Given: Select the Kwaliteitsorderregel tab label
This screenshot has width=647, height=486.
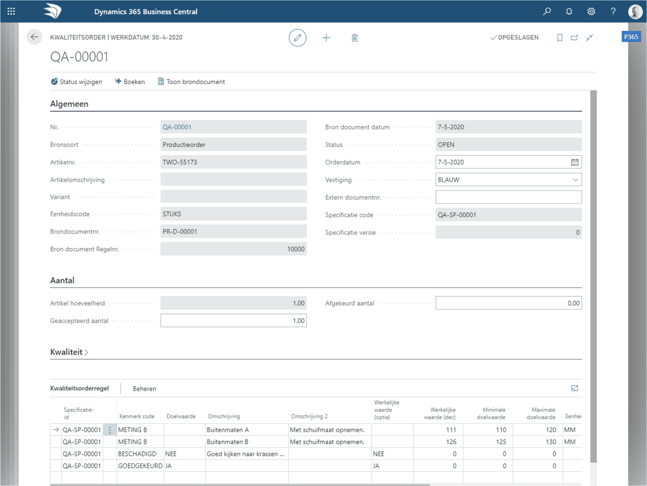Looking at the screenshot, I should 80,388.
